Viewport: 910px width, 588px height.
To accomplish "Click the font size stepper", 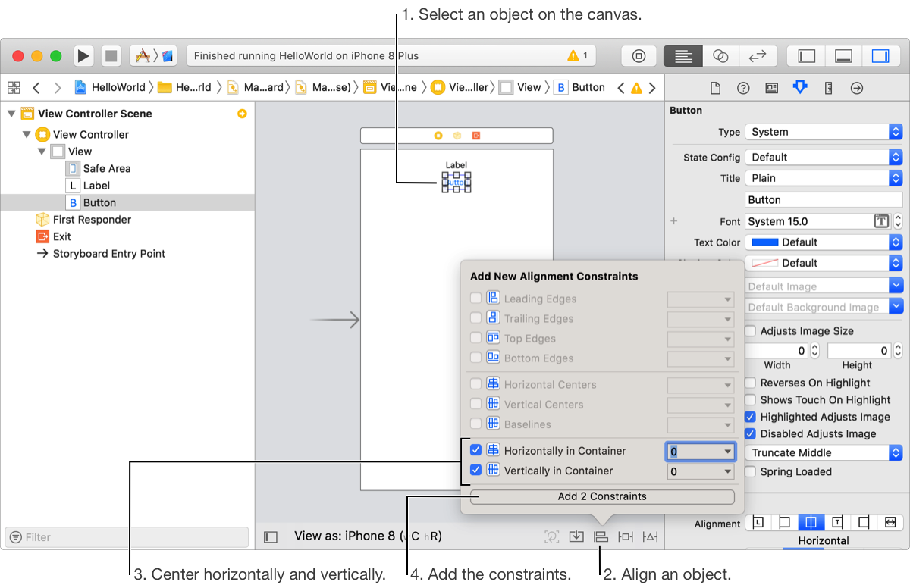I will (x=898, y=221).
